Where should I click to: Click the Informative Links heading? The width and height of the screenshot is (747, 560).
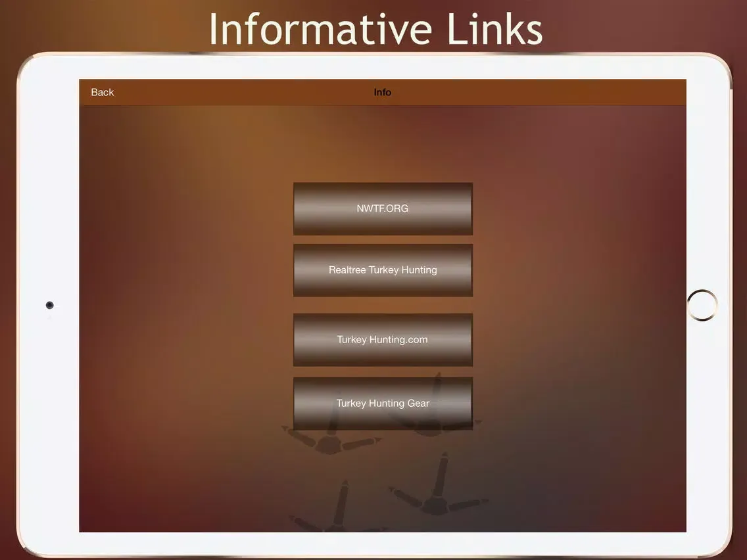pyautogui.click(x=375, y=28)
